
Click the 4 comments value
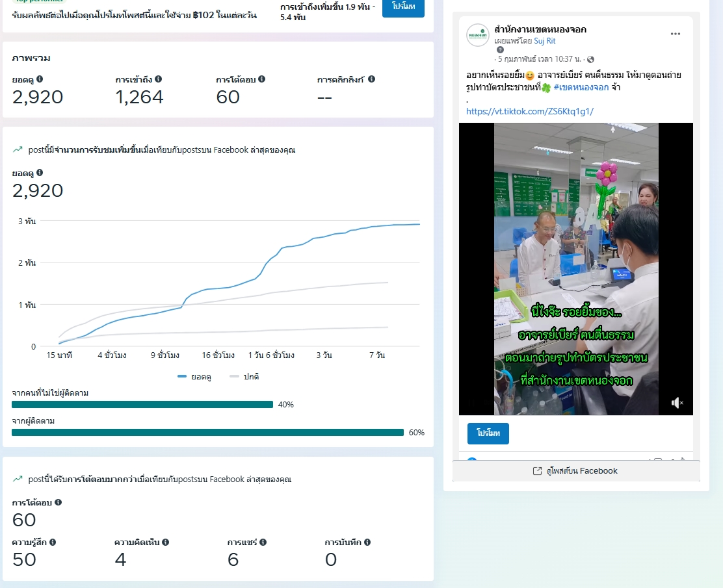(120, 559)
